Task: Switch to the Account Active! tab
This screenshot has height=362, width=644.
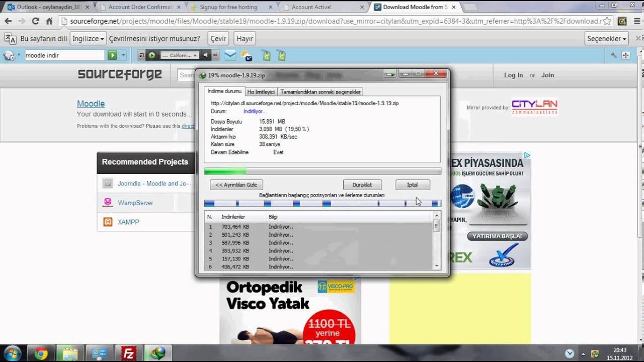Action: tap(323, 7)
